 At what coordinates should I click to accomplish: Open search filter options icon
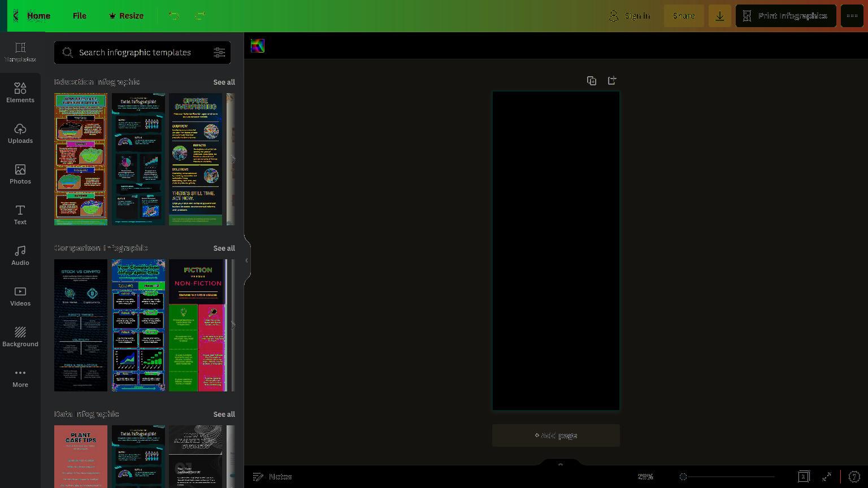[x=219, y=53]
